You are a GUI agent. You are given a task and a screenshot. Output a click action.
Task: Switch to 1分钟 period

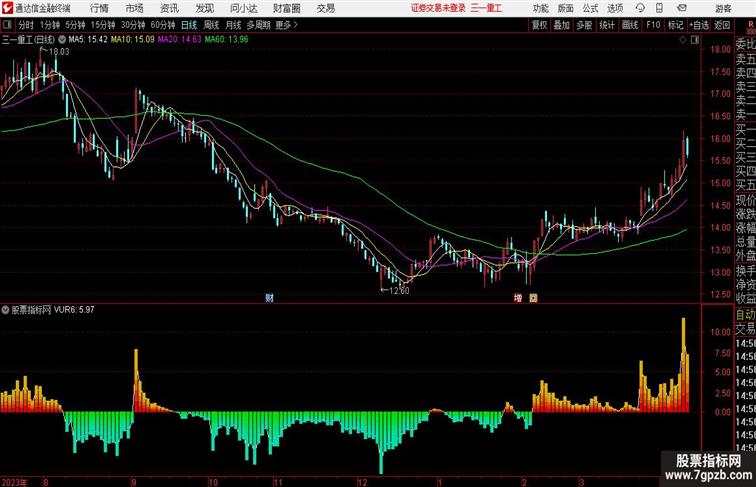pos(50,25)
